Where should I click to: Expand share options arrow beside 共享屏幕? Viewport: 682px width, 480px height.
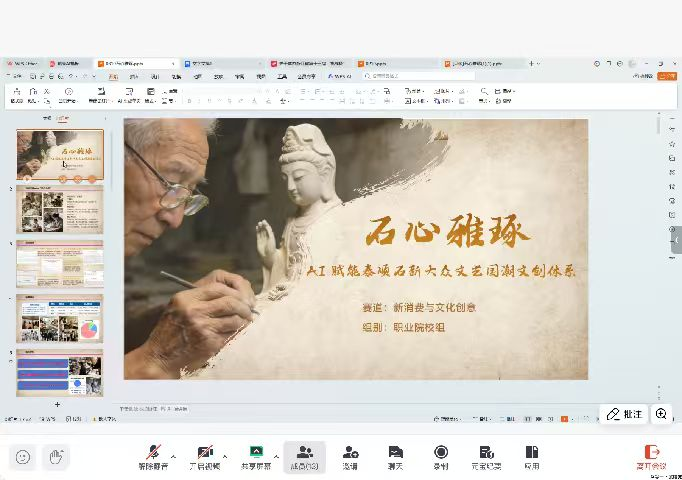[x=276, y=455]
